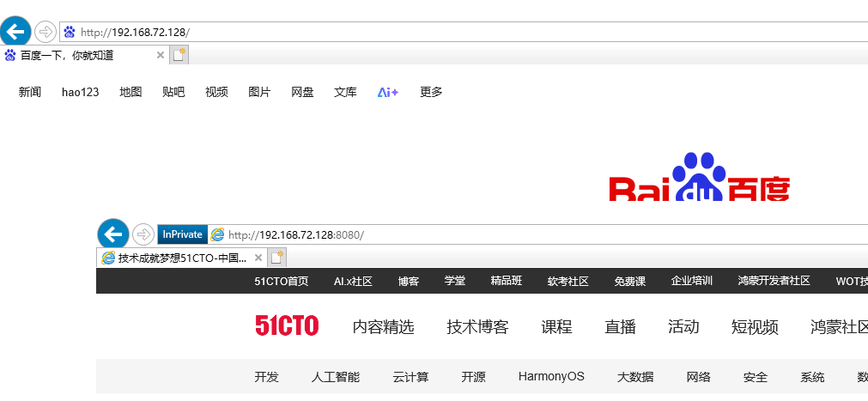This screenshot has height=401, width=868.
Task: Click the address bar showing 192.168.72.128/
Action: [464, 32]
